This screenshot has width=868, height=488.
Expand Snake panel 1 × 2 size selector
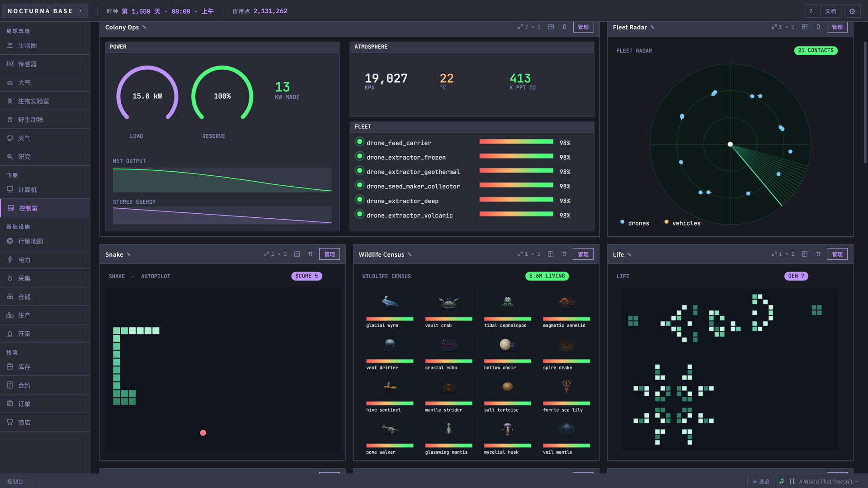(x=275, y=254)
